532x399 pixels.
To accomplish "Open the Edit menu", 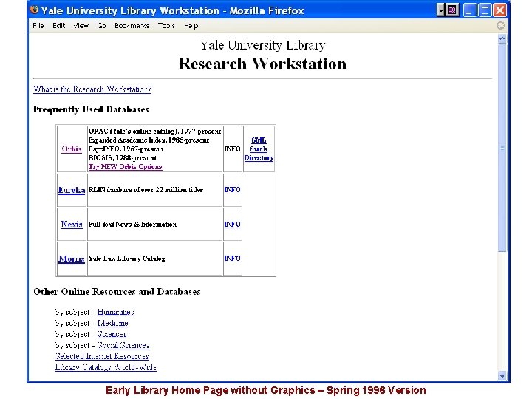I will (x=58, y=25).
